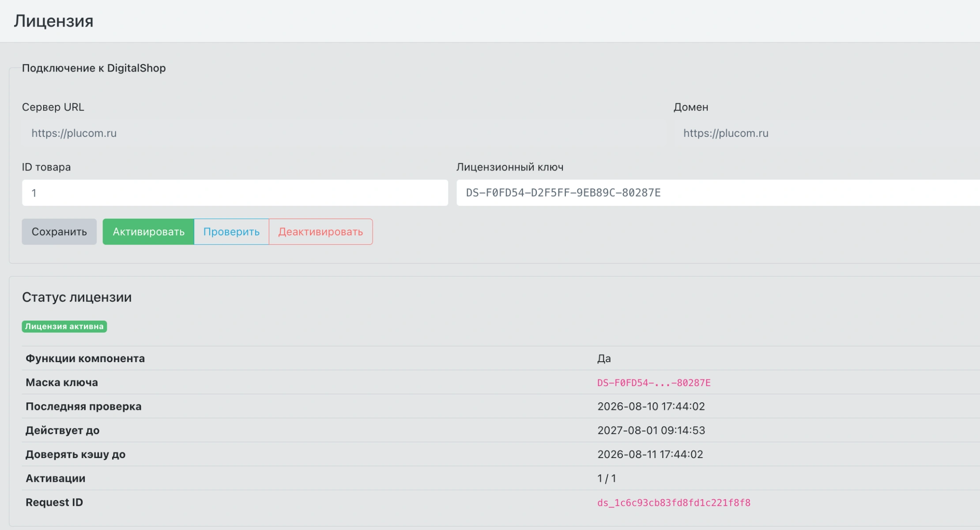Screen dimensions: 980x530
Task: Click the Сохранить button
Action: coord(59,231)
